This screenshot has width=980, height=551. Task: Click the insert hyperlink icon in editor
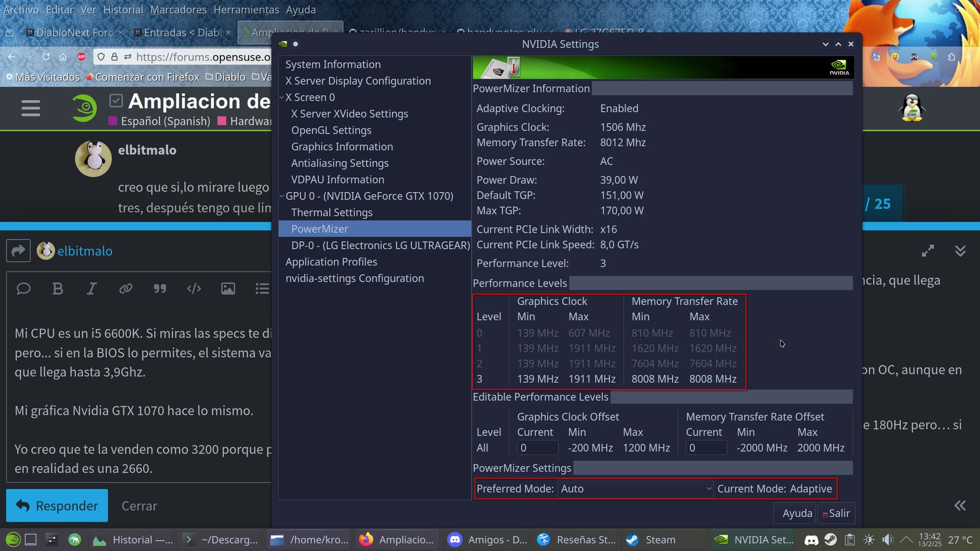[126, 289]
